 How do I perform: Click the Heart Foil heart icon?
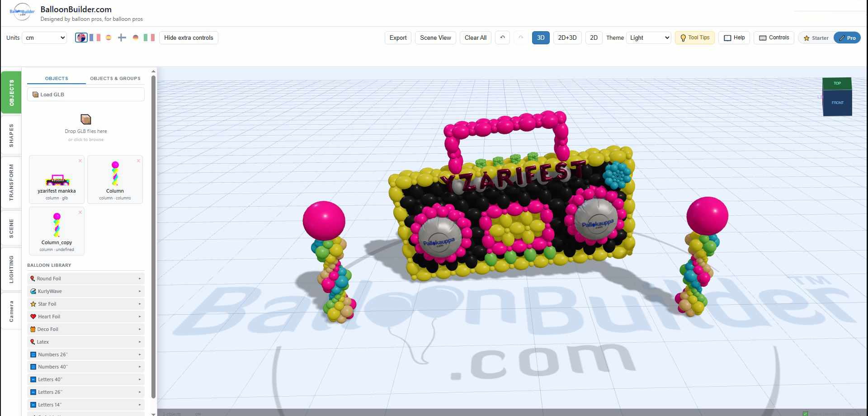pos(33,317)
